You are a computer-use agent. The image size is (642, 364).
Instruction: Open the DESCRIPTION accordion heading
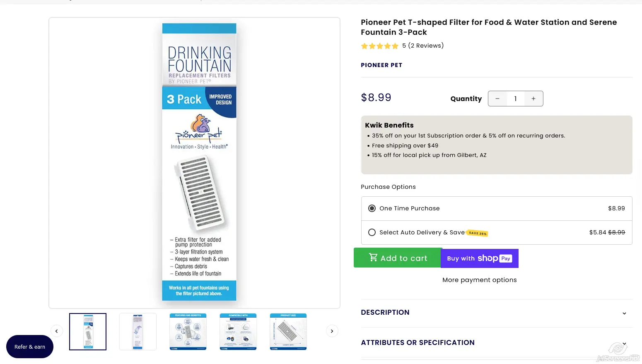pyautogui.click(x=385, y=312)
